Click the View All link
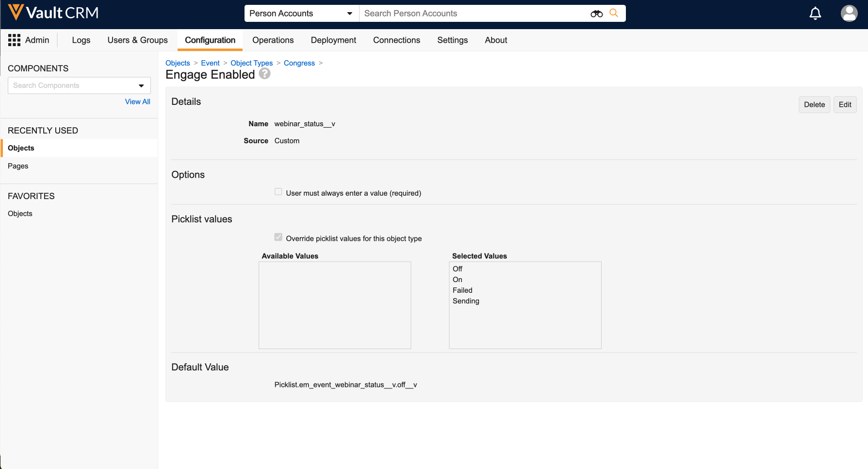The image size is (868, 469). pos(137,101)
